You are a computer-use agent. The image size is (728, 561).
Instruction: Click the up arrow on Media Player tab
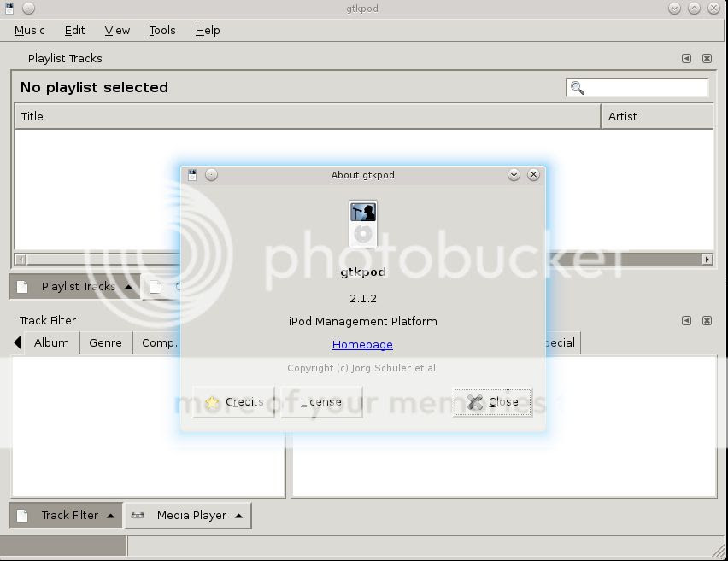(238, 516)
